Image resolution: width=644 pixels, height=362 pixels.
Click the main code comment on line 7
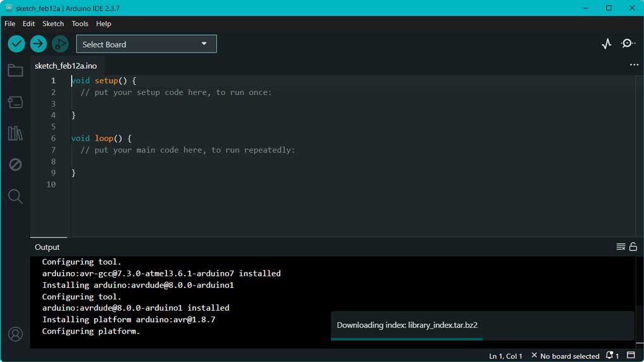click(188, 150)
